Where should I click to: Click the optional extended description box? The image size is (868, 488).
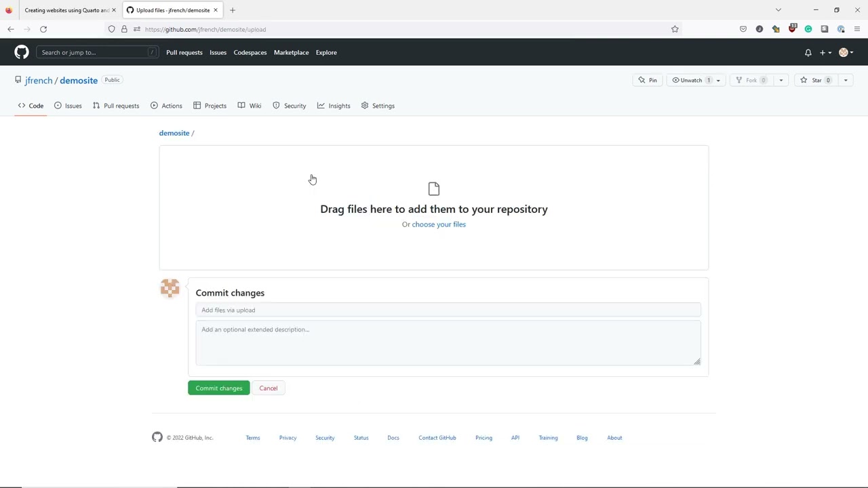[448, 344]
